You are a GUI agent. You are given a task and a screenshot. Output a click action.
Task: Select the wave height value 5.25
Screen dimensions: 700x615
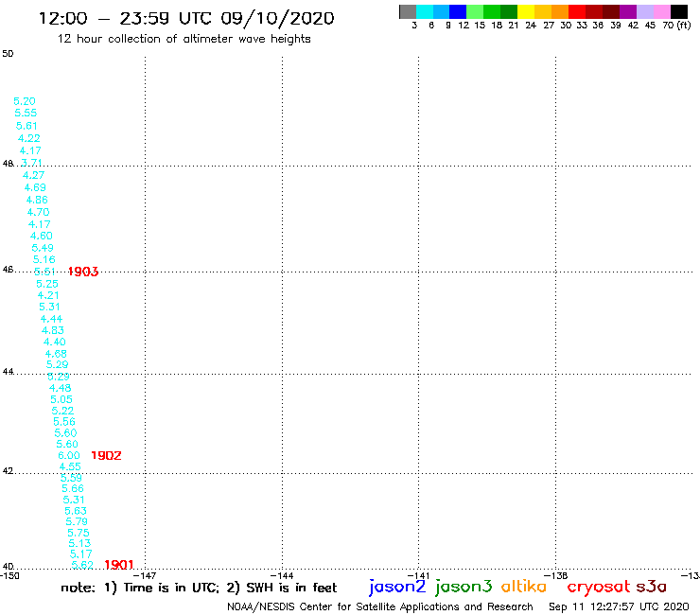(47, 284)
